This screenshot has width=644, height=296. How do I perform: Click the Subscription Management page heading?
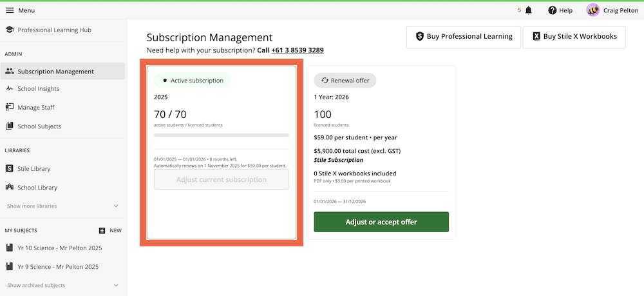pyautogui.click(x=209, y=37)
